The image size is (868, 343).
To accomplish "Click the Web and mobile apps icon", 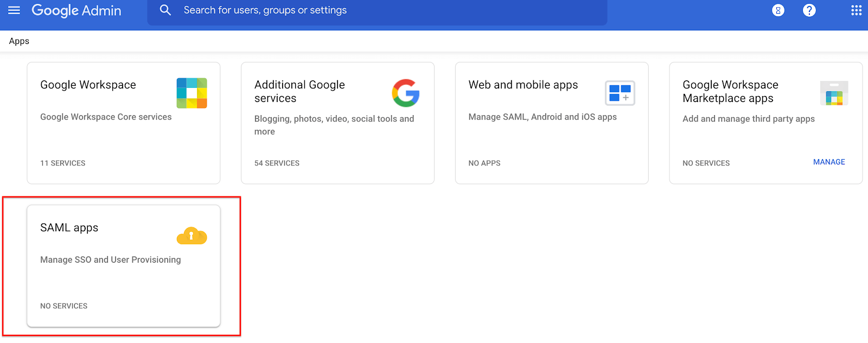I will tap(620, 93).
